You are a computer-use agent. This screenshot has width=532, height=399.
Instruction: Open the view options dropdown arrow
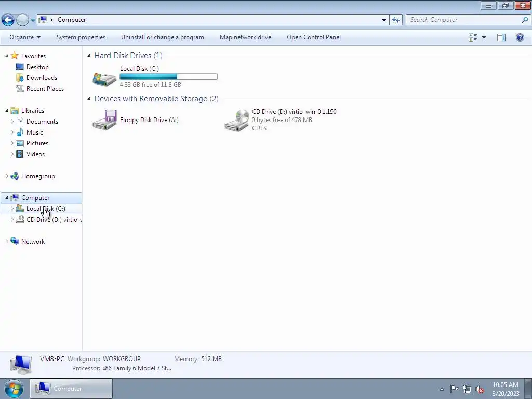tap(484, 37)
